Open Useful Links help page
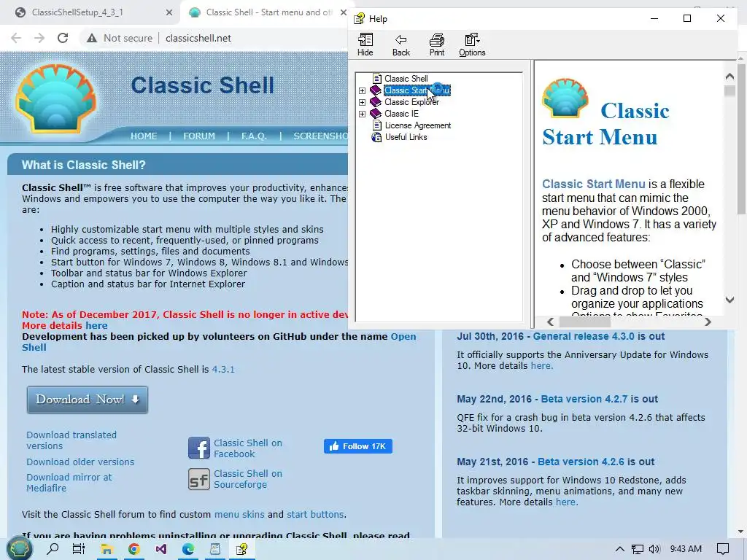 [406, 137]
